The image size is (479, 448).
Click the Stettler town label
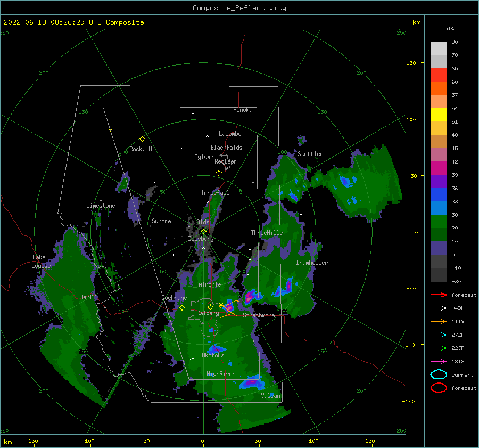(x=310, y=154)
